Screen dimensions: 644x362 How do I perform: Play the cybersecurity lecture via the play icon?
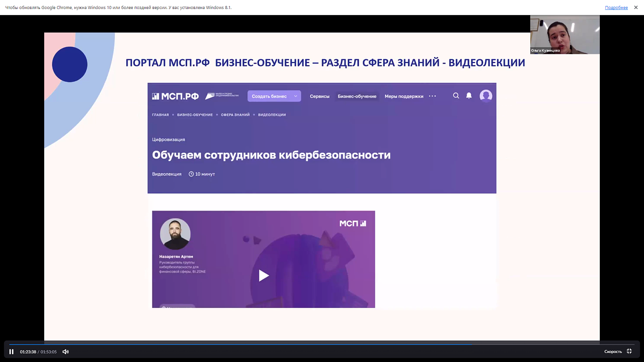(264, 276)
